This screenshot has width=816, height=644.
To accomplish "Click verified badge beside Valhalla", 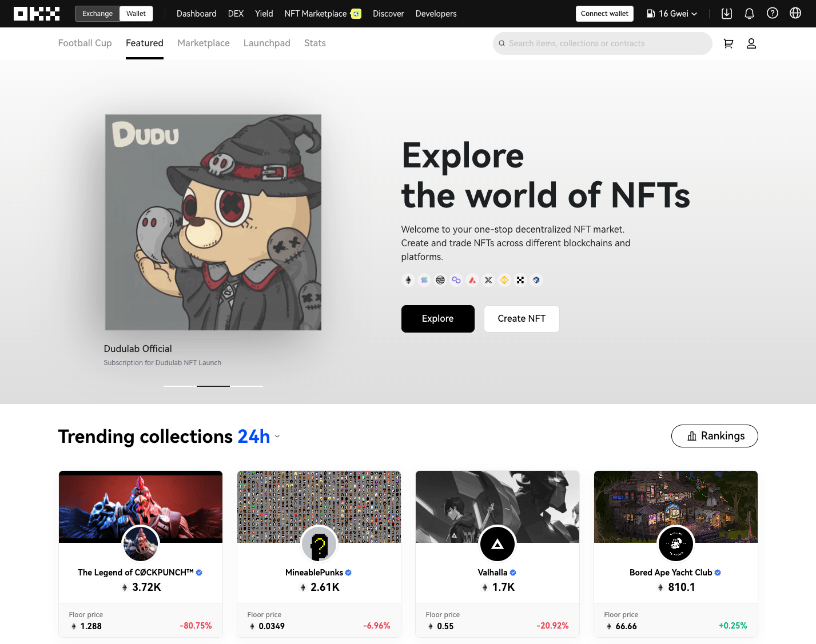I will 513,573.
